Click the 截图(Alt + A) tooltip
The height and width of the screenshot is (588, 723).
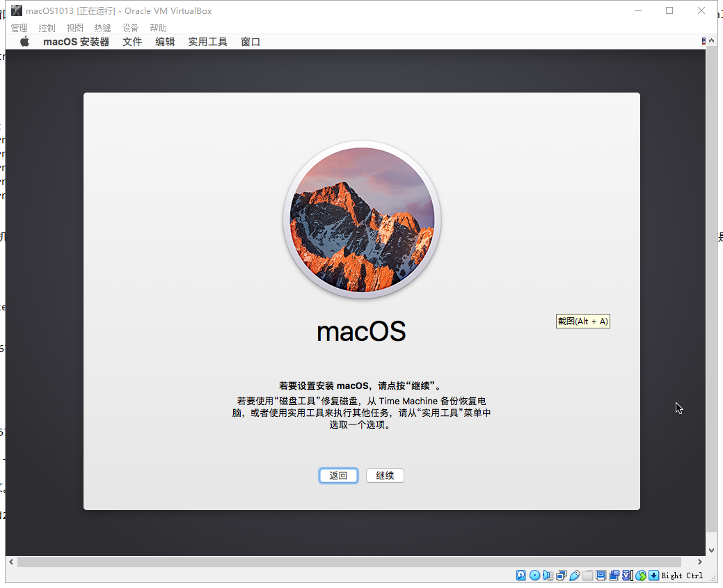coord(583,321)
